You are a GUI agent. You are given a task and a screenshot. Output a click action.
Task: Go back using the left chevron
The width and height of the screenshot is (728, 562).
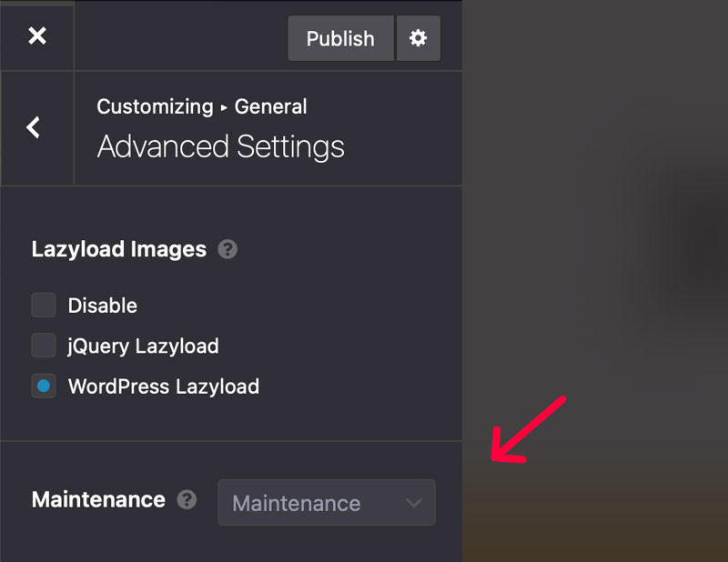click(x=35, y=127)
